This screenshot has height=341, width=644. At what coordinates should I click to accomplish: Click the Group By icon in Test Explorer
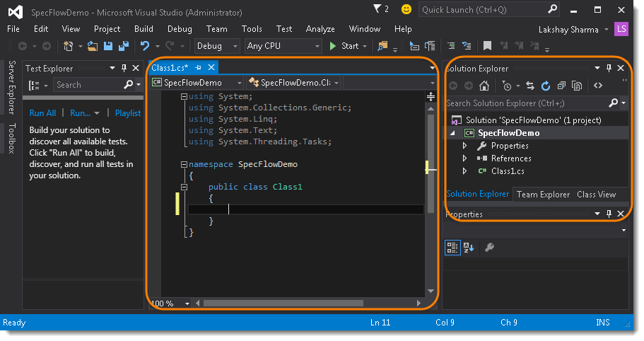click(x=34, y=85)
